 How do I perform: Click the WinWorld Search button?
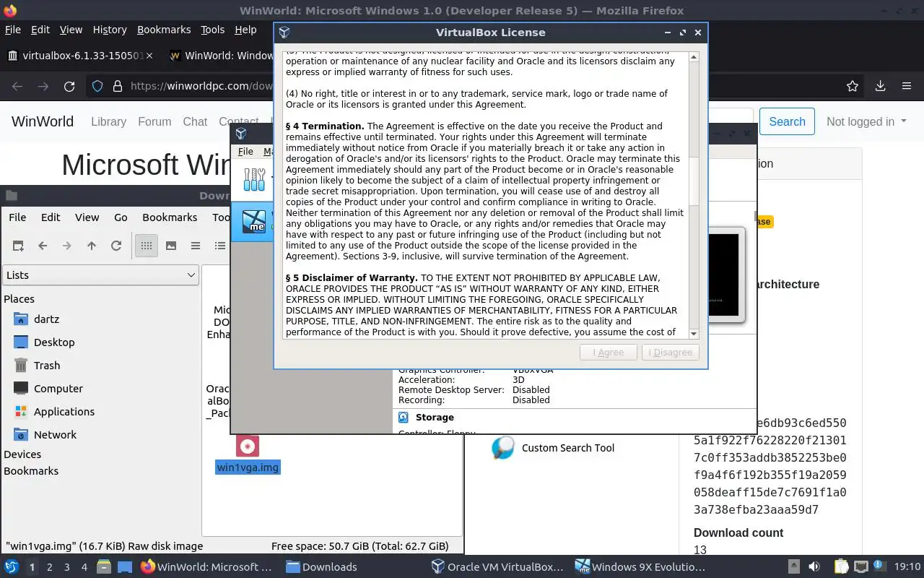pos(787,121)
